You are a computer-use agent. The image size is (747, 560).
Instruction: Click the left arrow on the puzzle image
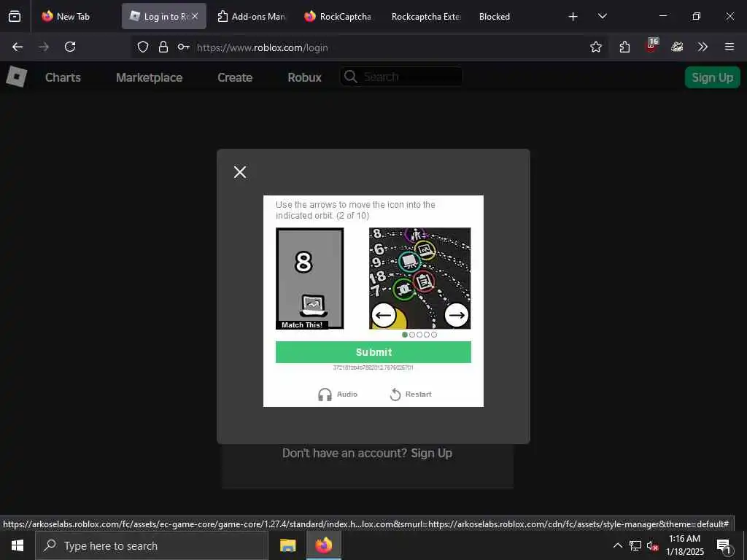(x=384, y=315)
